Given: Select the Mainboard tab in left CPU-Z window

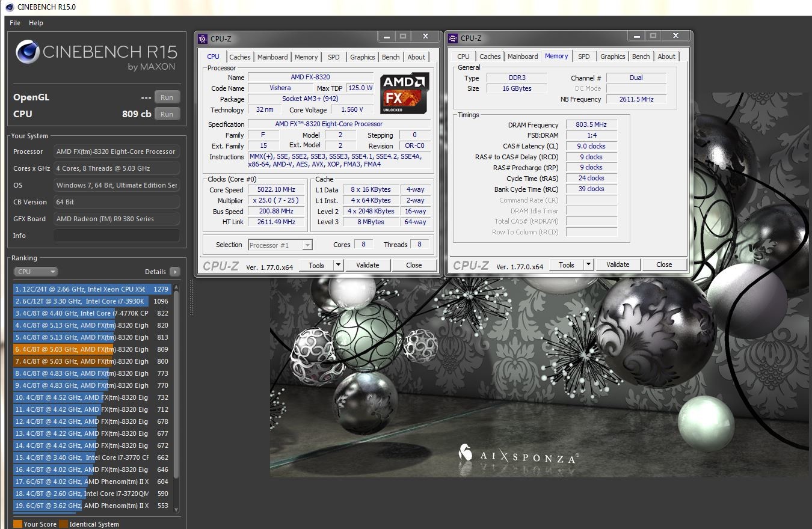Looking at the screenshot, I should click(x=272, y=57).
